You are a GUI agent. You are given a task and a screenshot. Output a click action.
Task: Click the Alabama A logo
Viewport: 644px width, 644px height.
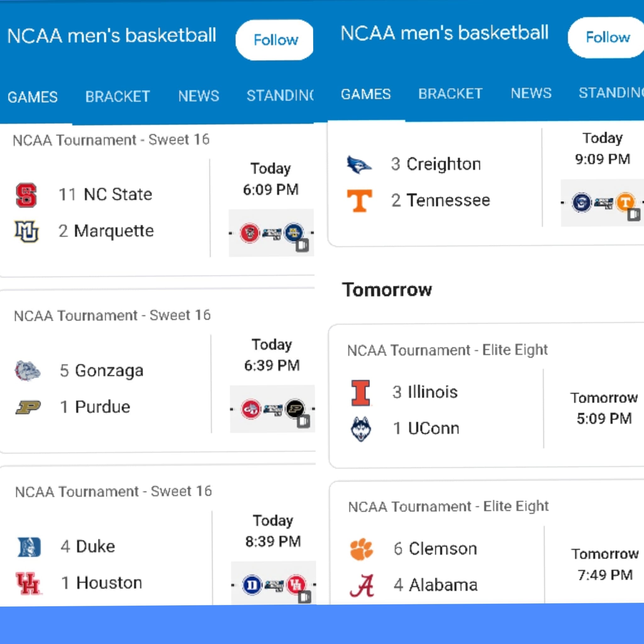click(x=362, y=586)
